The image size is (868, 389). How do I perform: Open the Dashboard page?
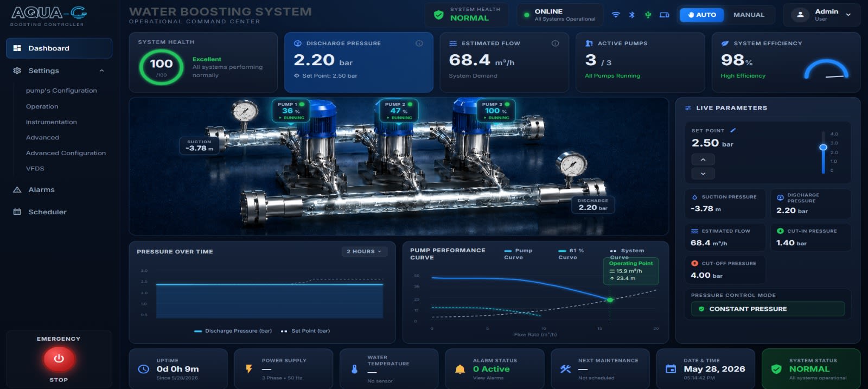point(59,48)
